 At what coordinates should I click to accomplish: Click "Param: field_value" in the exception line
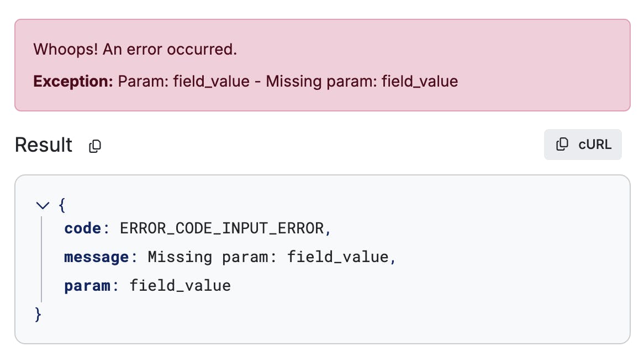click(x=183, y=81)
